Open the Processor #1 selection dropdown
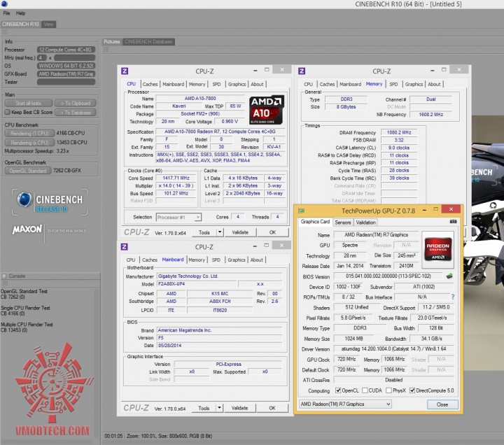The width and height of the screenshot is (504, 445). click(x=178, y=218)
